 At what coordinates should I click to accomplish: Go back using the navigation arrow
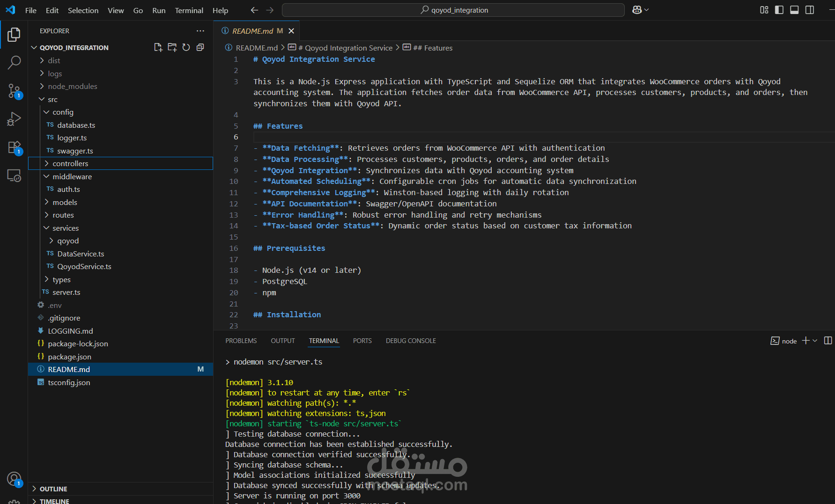click(254, 10)
